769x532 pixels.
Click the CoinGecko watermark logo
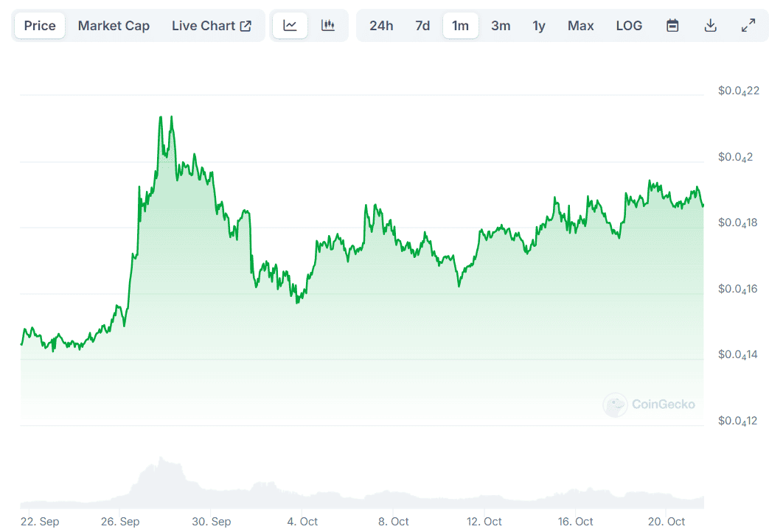649,405
